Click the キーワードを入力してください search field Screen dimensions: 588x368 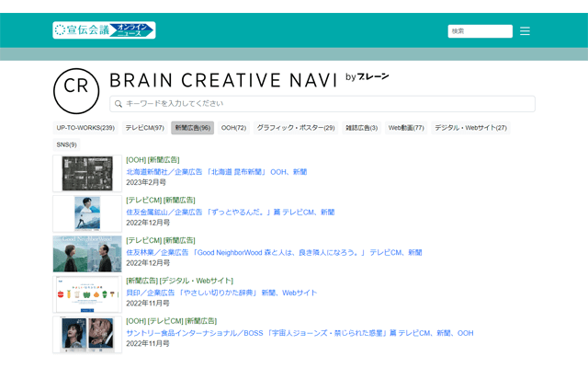pos(322,104)
